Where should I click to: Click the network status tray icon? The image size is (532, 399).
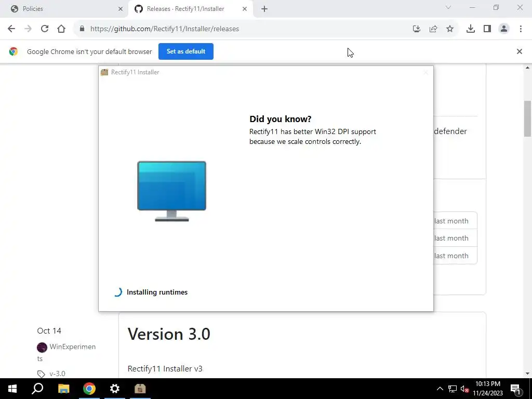[453, 389]
